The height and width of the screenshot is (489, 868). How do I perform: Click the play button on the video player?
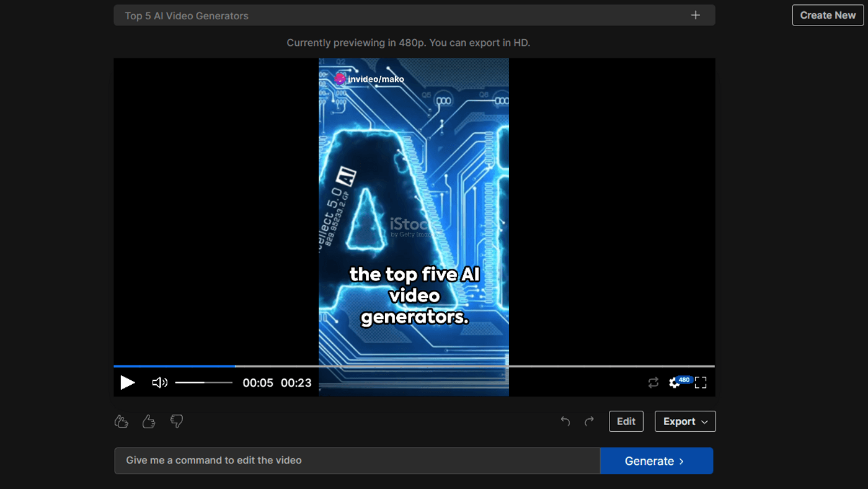coord(127,382)
